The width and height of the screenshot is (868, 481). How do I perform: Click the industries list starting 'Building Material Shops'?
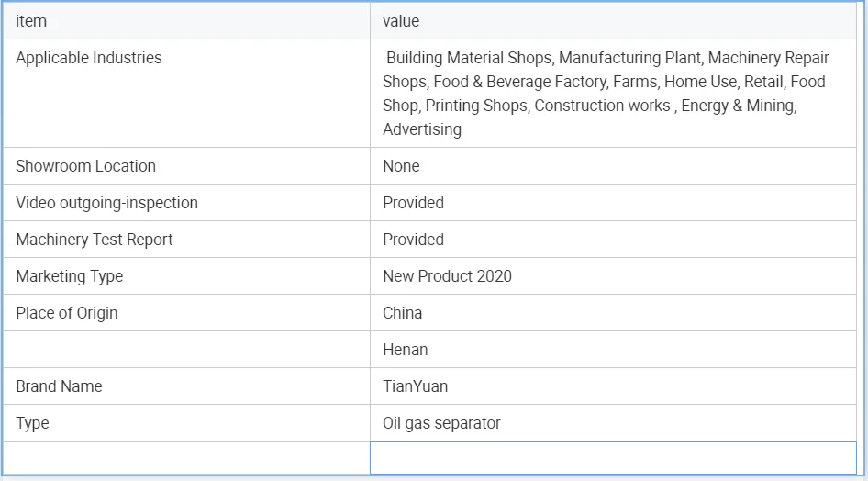[x=606, y=94]
